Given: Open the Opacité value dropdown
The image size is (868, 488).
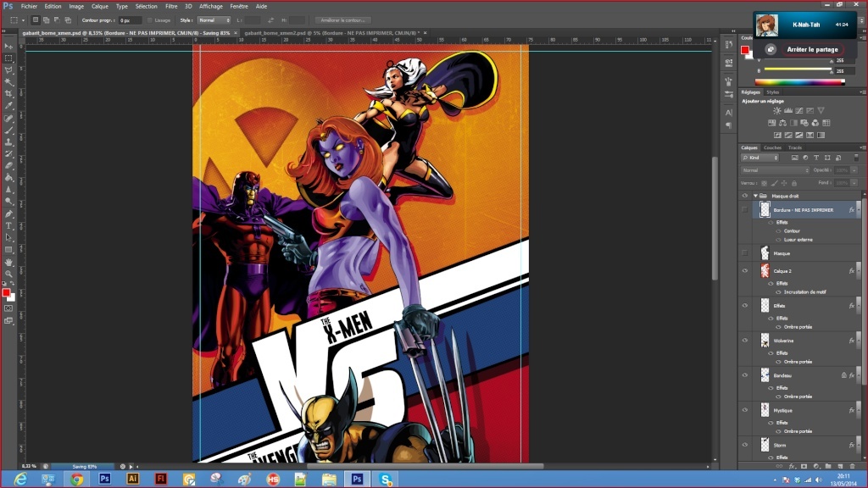Looking at the screenshot, I should [854, 170].
